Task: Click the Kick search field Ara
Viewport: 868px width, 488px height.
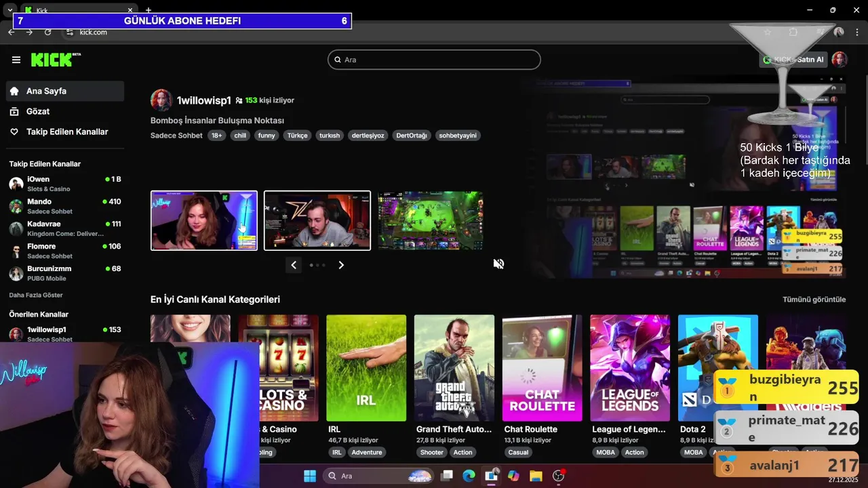Action: coord(434,60)
